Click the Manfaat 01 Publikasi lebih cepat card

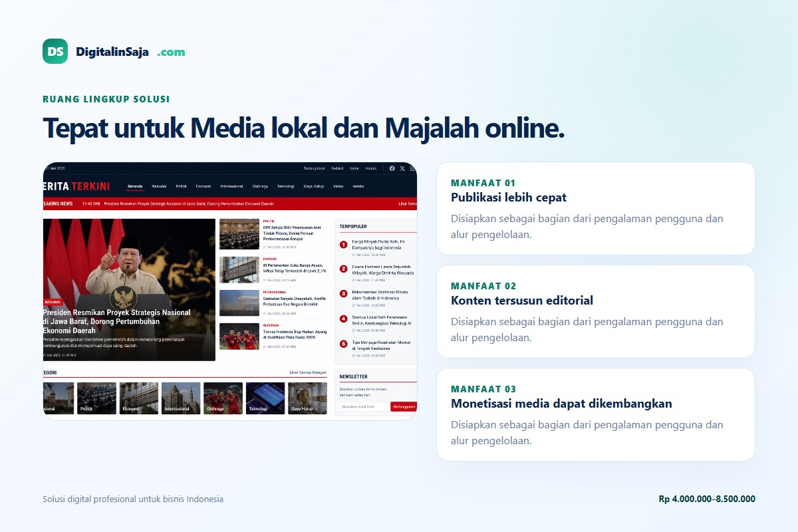pos(596,208)
